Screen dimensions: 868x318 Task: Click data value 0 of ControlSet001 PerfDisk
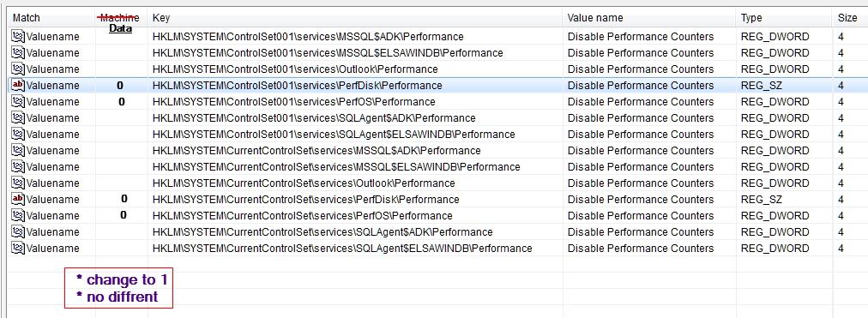tap(120, 86)
